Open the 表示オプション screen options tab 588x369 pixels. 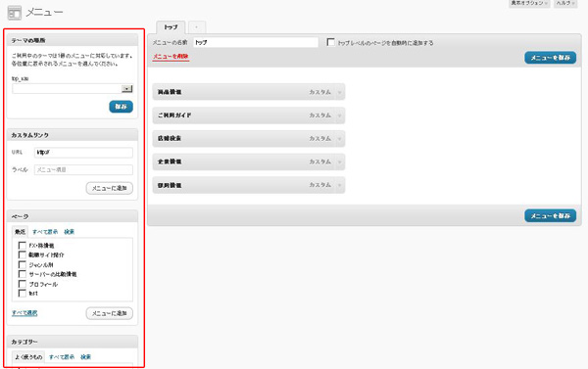point(529,3)
